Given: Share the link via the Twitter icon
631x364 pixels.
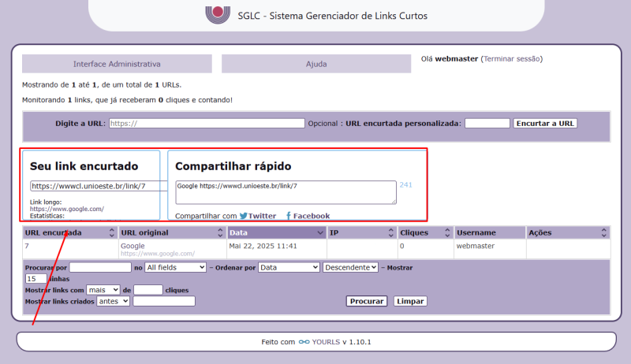Looking at the screenshot, I should click(244, 216).
